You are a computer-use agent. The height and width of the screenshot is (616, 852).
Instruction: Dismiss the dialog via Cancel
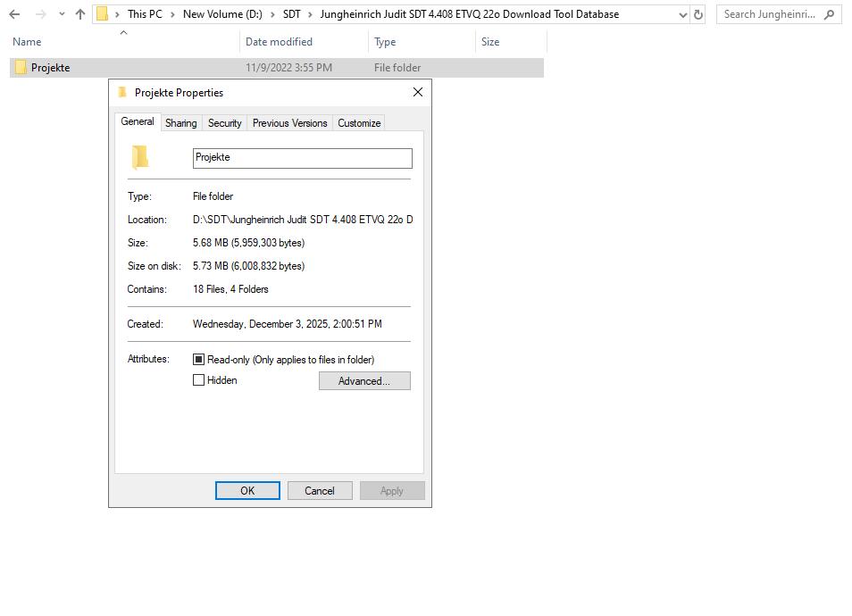click(320, 490)
